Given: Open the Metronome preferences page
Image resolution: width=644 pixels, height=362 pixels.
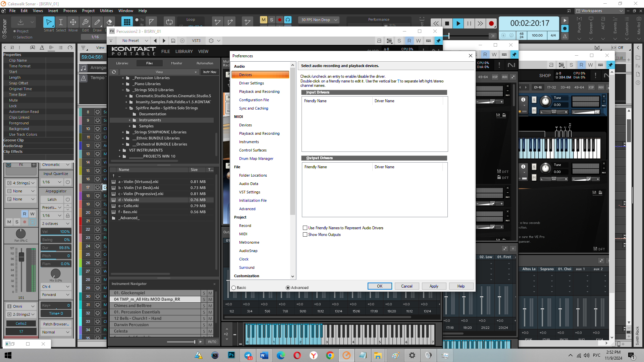Looking at the screenshot, I should click(x=249, y=242).
